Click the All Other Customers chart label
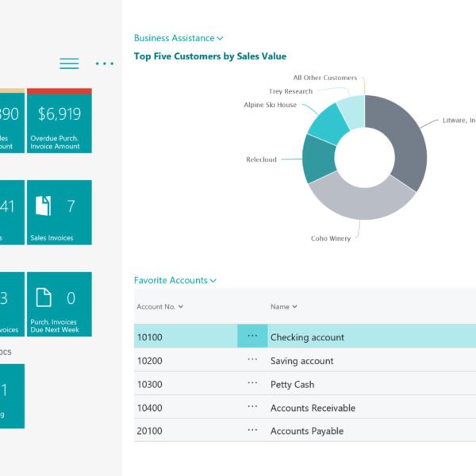This screenshot has width=476, height=476. (x=325, y=78)
